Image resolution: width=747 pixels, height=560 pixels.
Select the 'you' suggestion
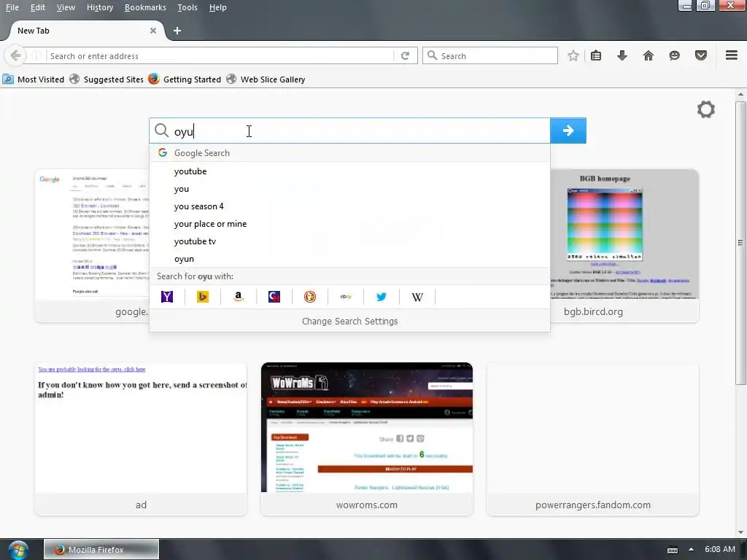tap(349, 189)
